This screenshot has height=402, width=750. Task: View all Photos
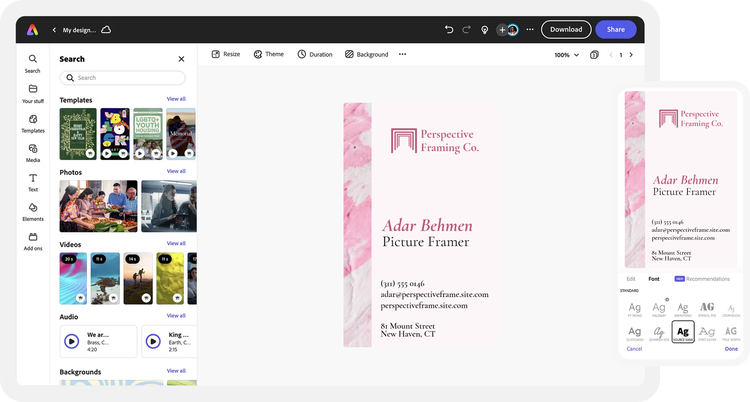point(176,171)
